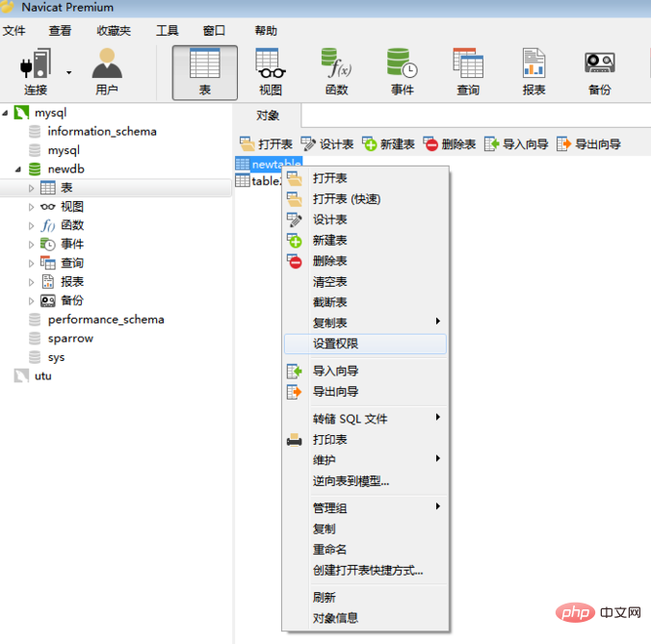Choose 打印表 from the context menu
This screenshot has width=651, height=644.
365,439
